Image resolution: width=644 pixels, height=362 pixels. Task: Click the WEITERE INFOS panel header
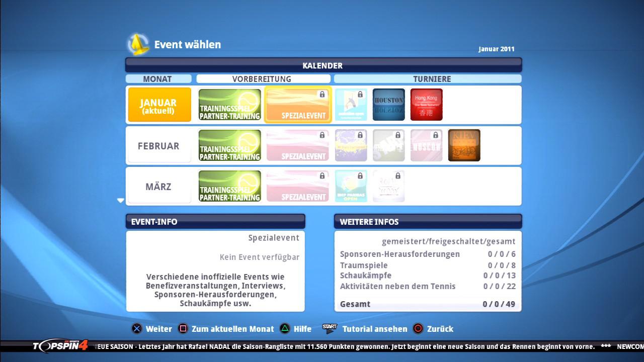[x=428, y=222]
